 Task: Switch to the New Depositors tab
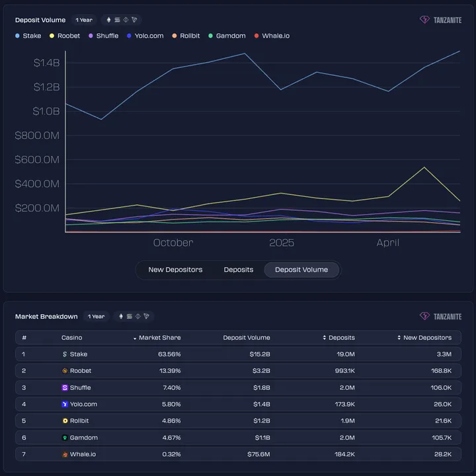tap(175, 270)
